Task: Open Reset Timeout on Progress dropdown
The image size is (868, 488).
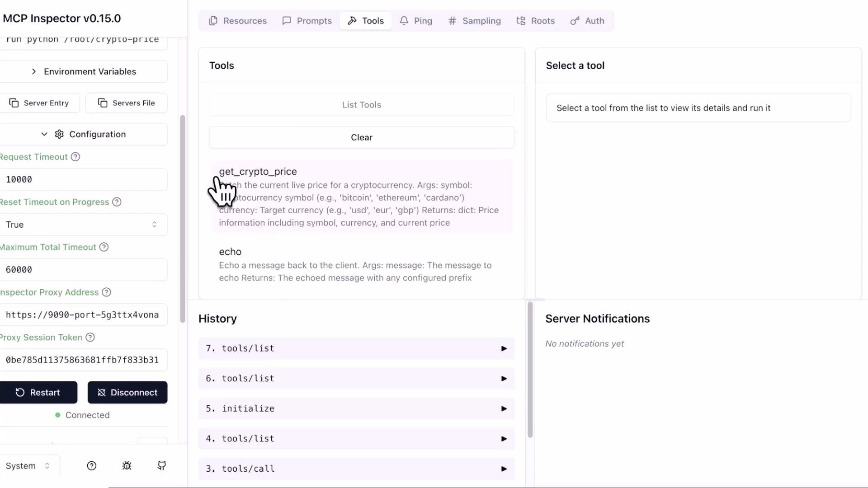Action: tap(84, 225)
